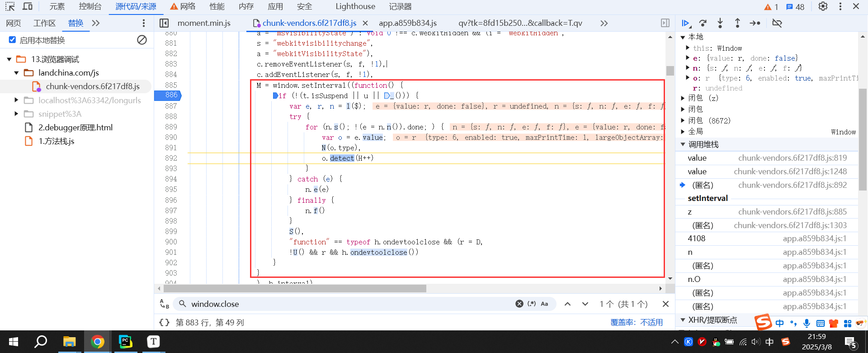868x353 pixels.
Task: Select call stack frame 4108
Action: (767, 239)
